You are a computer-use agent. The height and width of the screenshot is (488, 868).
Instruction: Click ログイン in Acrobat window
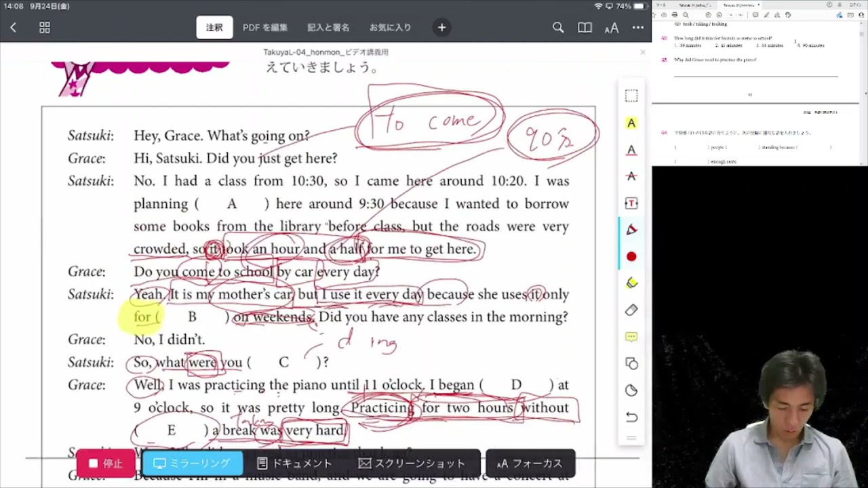855,5
